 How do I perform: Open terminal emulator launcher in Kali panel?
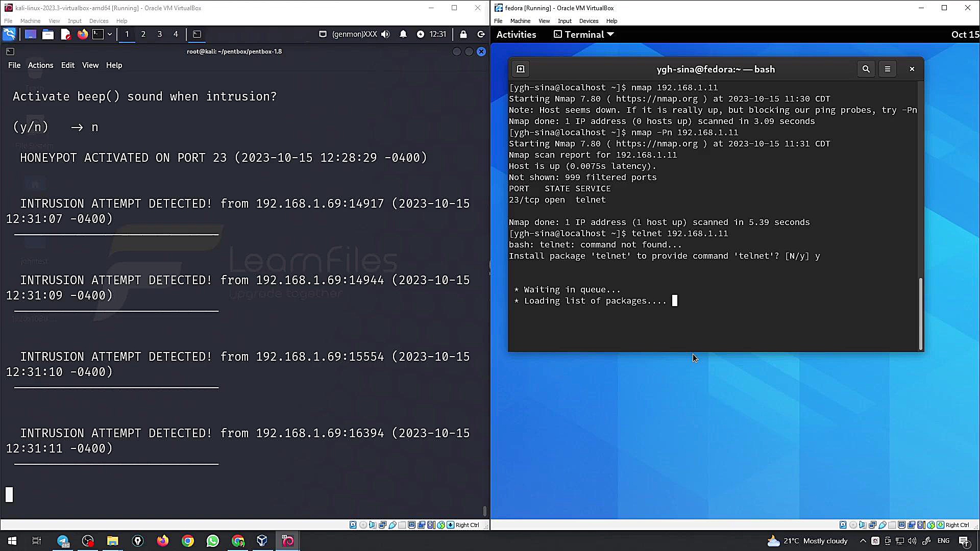pyautogui.click(x=98, y=34)
